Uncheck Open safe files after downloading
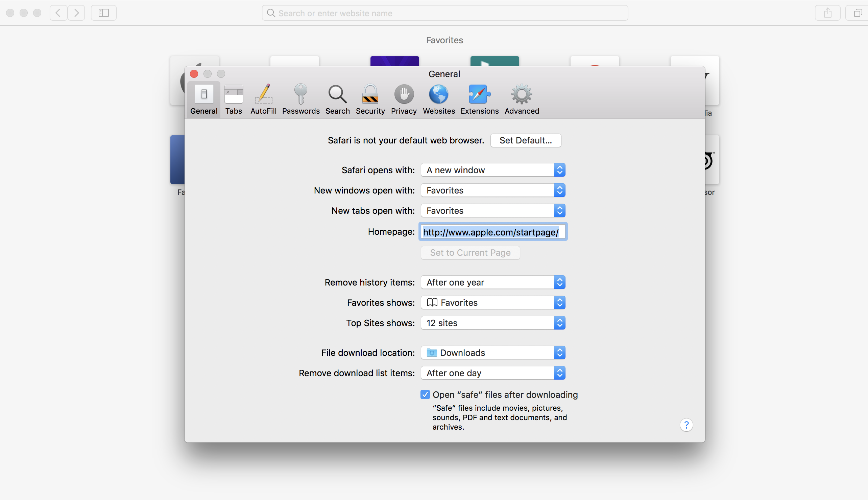 [425, 394]
